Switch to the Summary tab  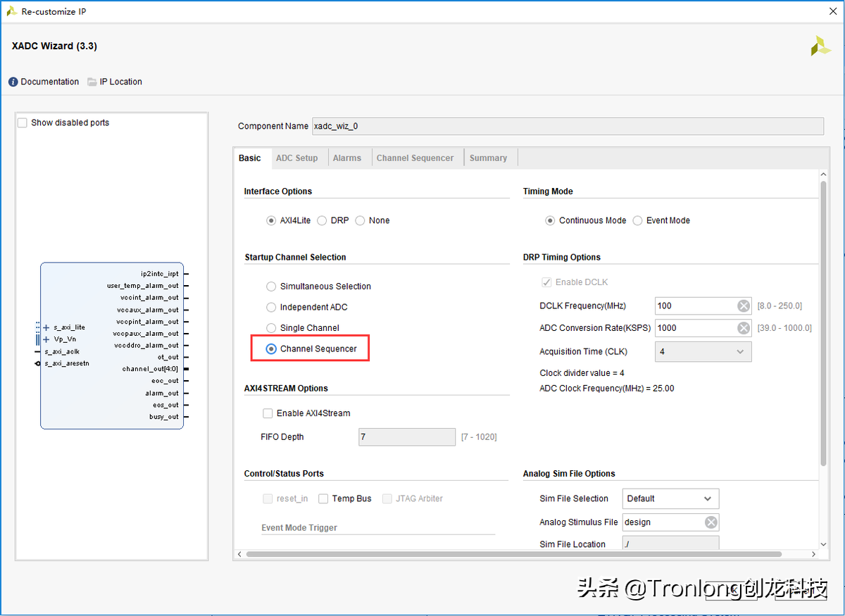click(489, 158)
